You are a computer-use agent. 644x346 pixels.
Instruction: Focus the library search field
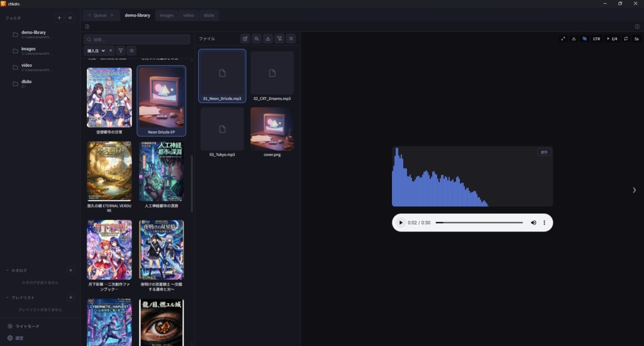tap(136, 40)
